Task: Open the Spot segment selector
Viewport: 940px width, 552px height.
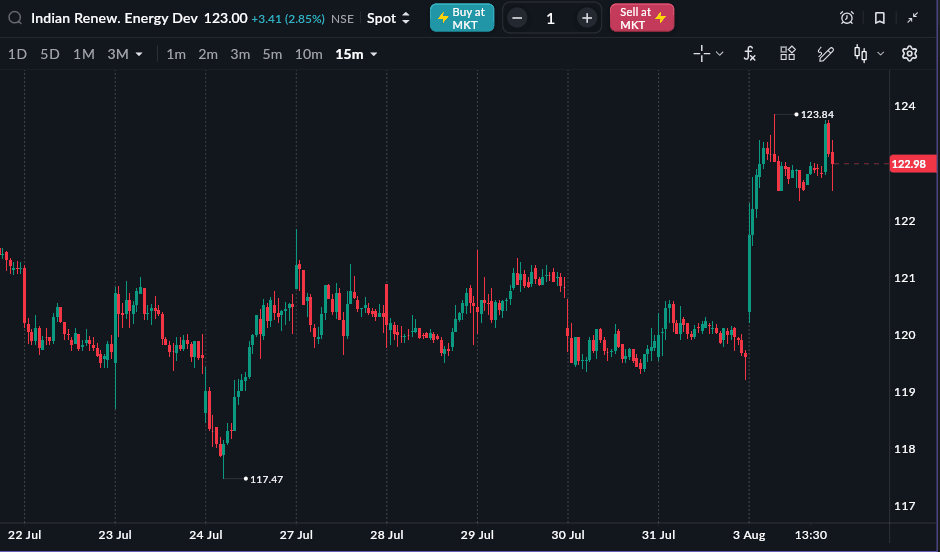Action: (x=388, y=18)
